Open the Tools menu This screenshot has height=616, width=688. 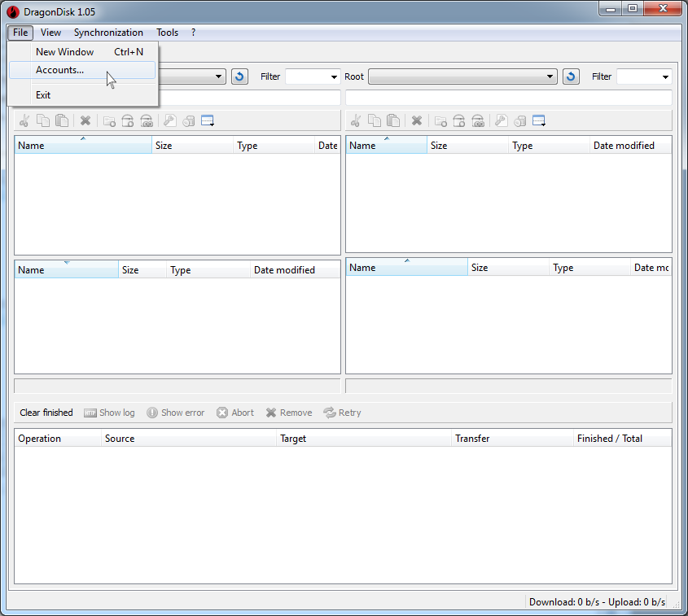(x=167, y=33)
